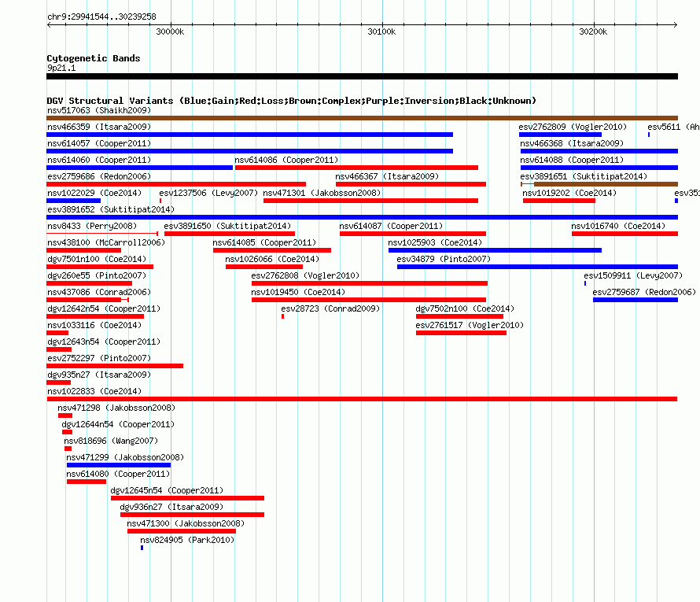The width and height of the screenshot is (700, 602).
Task: Click the Cytogenetic Bands track title
Action: 94,58
